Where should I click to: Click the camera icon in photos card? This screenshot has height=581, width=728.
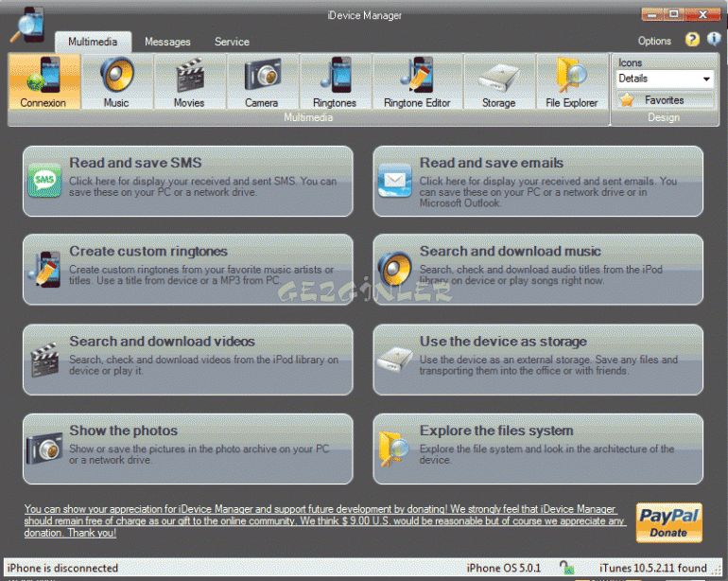pyautogui.click(x=44, y=449)
